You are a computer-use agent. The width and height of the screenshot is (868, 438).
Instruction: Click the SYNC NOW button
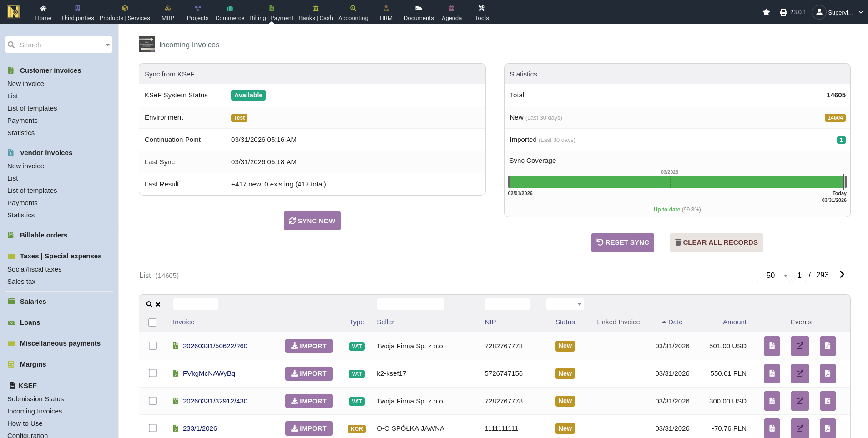(x=312, y=221)
